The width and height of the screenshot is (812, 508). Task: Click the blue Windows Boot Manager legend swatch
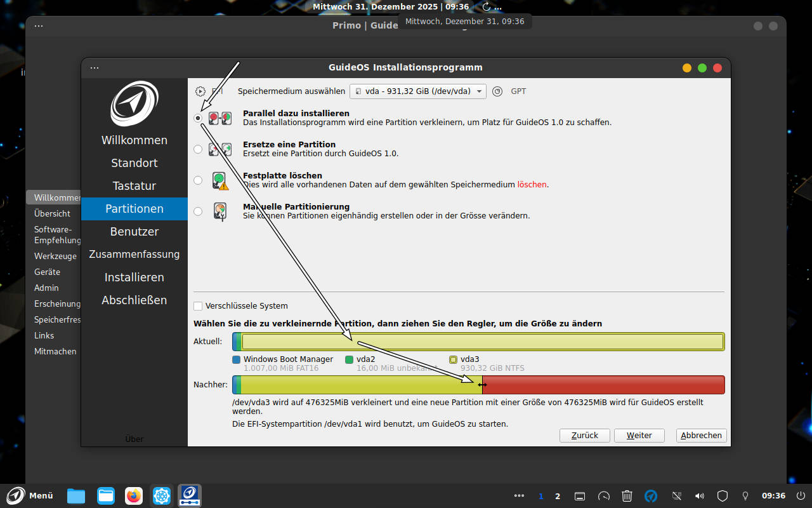[x=237, y=359]
